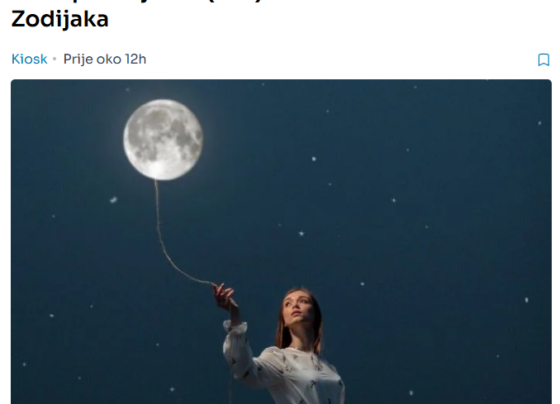Open the Kiosk source link
The width and height of the screenshot is (560, 404).
tap(29, 59)
